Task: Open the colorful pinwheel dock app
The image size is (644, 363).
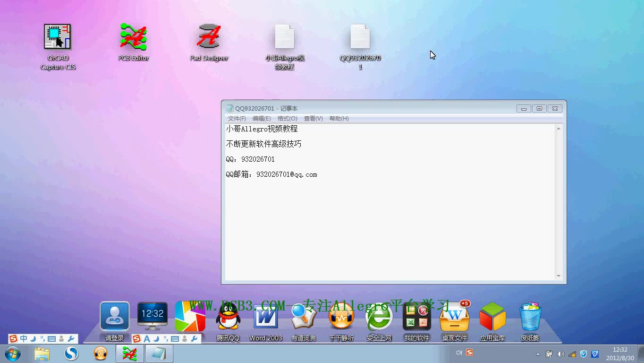Action: point(190,316)
